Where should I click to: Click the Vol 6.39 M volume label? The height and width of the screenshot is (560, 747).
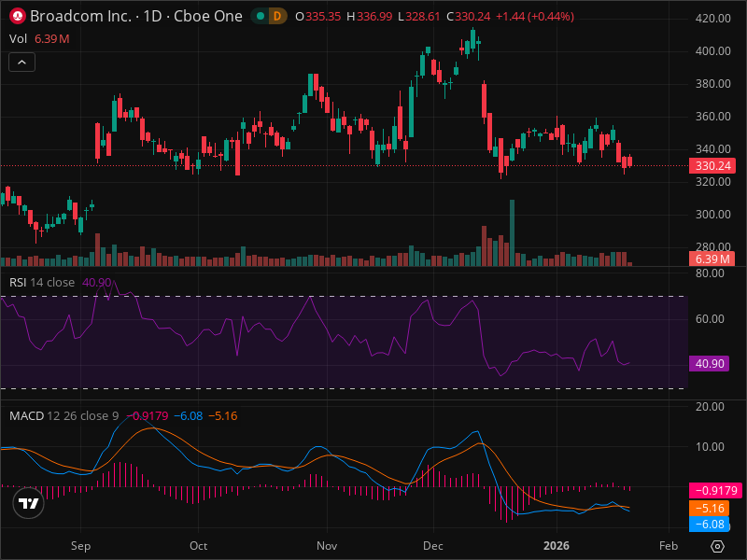click(39, 39)
